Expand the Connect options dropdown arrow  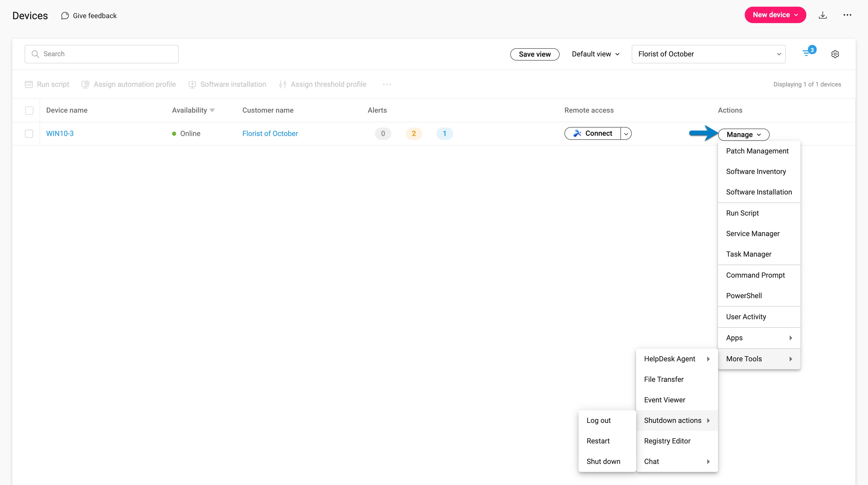(x=626, y=134)
